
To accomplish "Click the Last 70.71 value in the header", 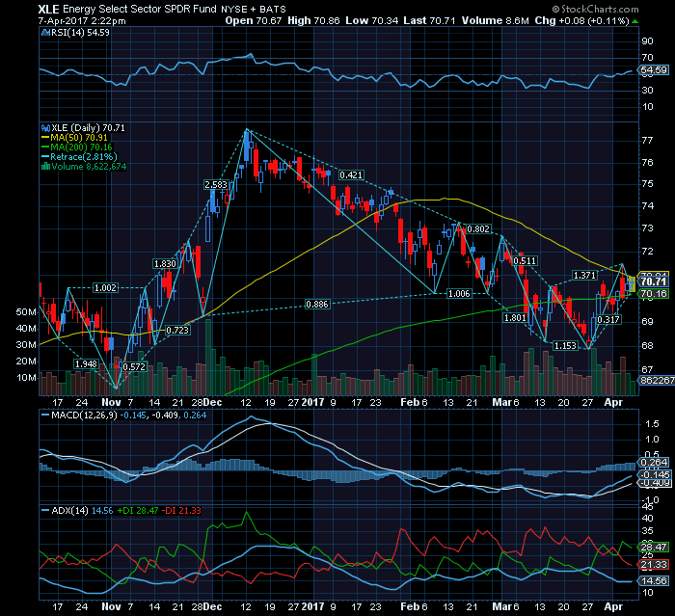I will [x=429, y=20].
